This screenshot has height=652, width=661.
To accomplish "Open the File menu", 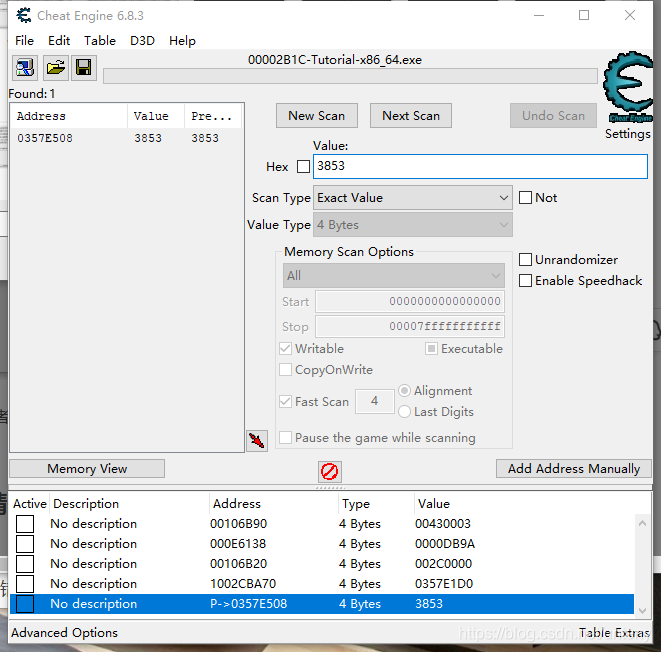I will pos(24,41).
